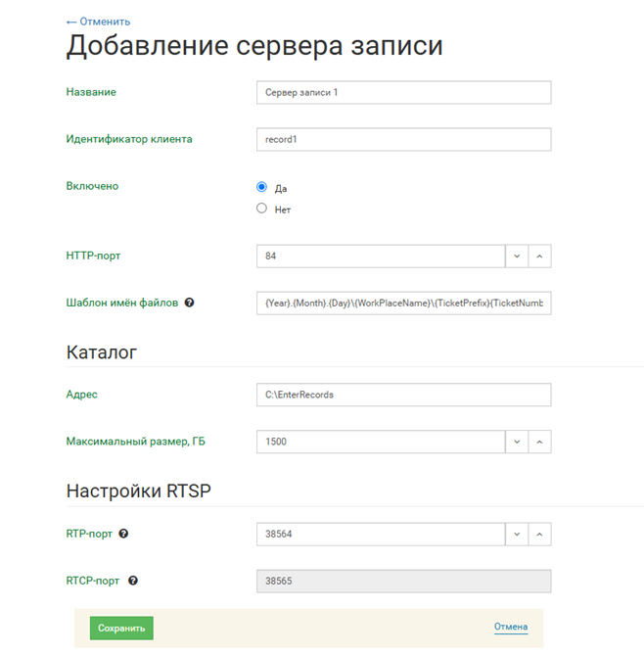Screen dimensions: 644x654
Task: Click the Включено label text
Action: pos(92,186)
